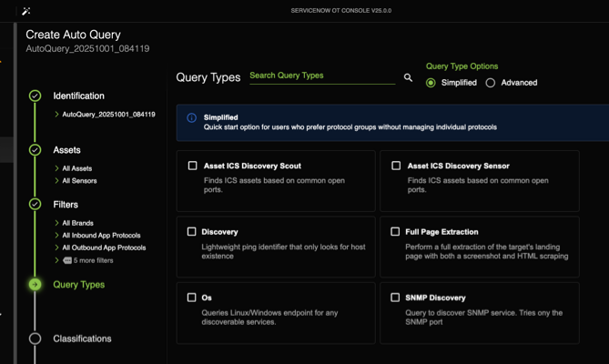Enable the Discovery query type checkbox

click(x=191, y=232)
